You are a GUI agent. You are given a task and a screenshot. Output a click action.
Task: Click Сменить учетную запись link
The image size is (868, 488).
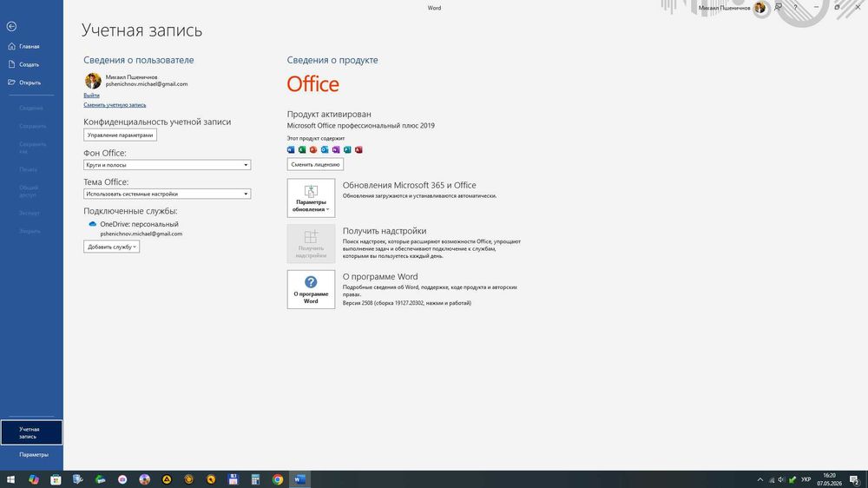[115, 105]
